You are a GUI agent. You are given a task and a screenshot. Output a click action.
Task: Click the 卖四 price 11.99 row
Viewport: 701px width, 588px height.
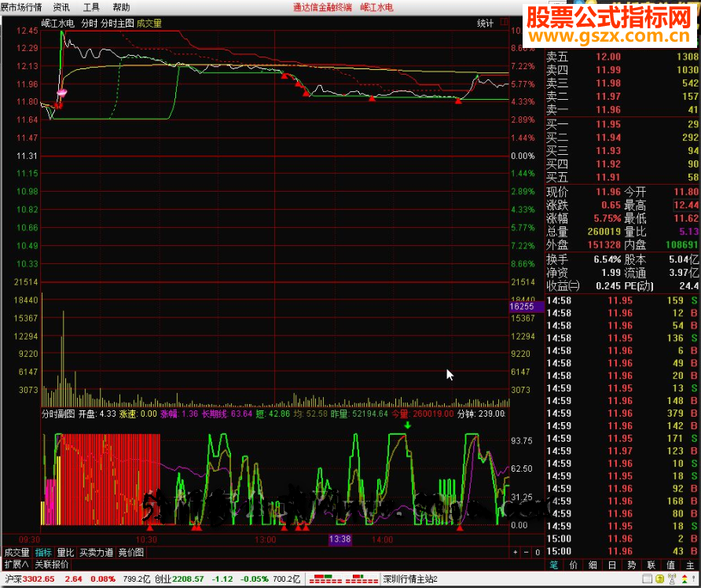tap(622, 70)
